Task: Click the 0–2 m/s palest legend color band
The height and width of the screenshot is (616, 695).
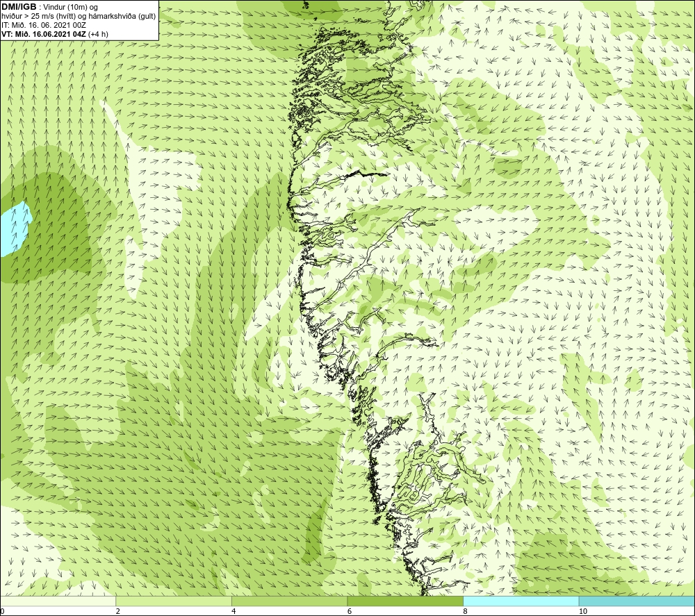Action: tap(58, 601)
